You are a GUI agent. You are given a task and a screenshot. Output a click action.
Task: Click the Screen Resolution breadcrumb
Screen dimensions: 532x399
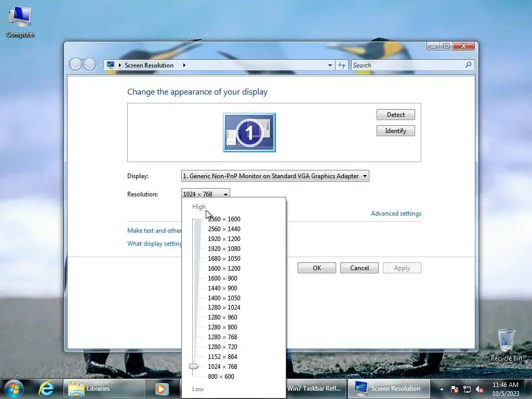149,65
